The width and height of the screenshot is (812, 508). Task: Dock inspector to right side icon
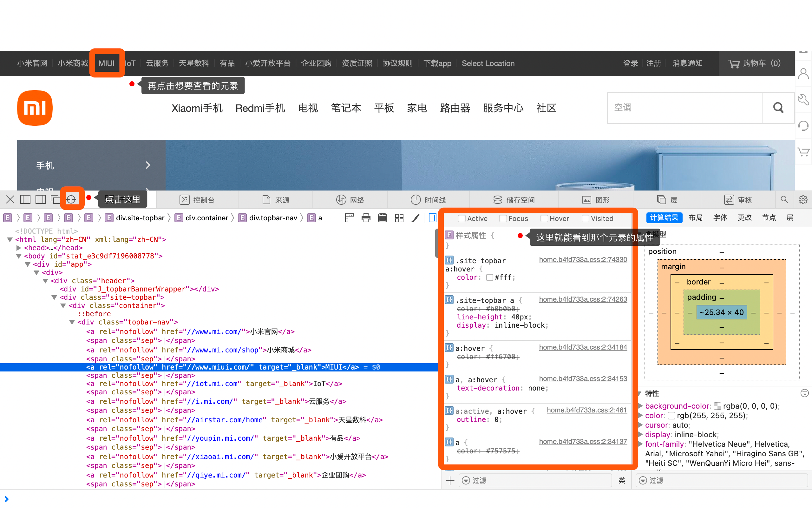[41, 200]
